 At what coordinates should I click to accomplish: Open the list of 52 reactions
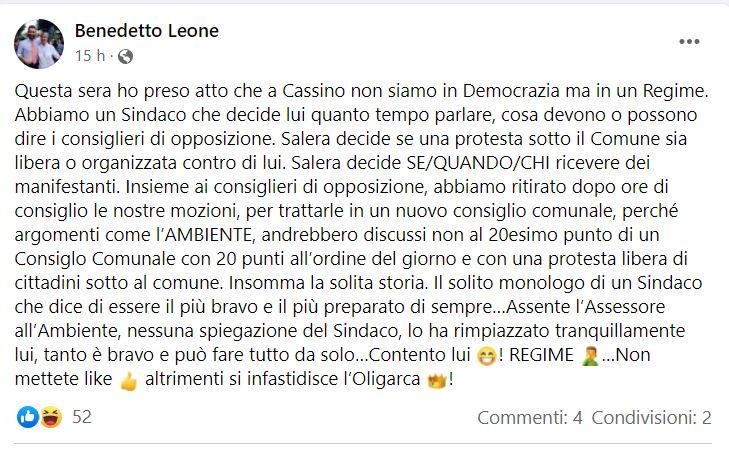click(82, 417)
